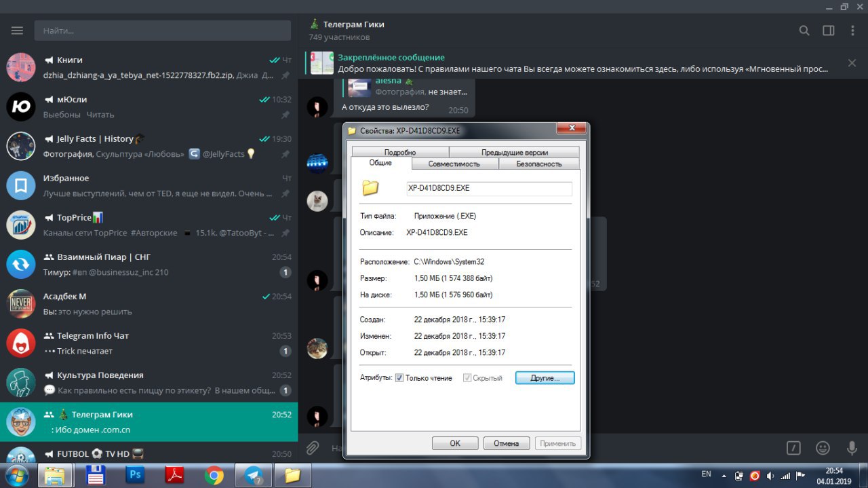Open the emoji picker smiley

point(823,448)
